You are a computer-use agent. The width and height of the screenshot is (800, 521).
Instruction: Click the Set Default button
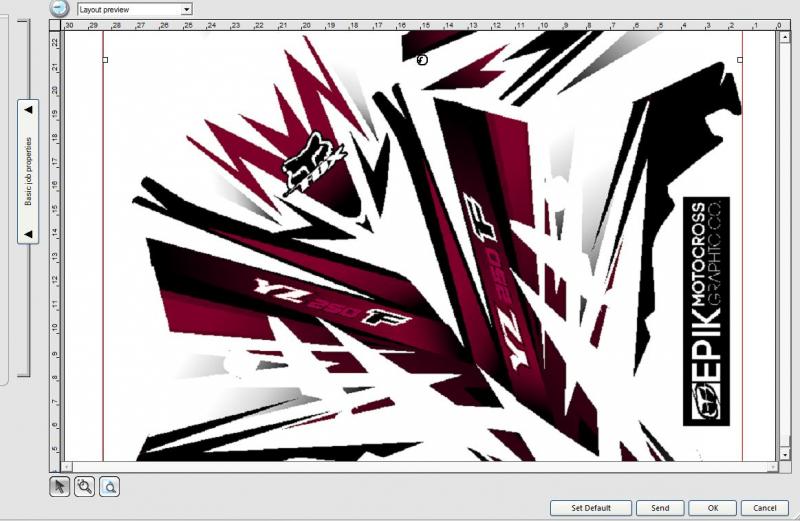coord(591,508)
